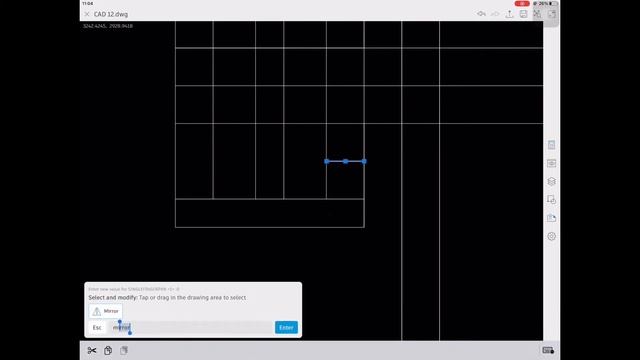Click the CAD 12.dwg file title

click(111, 14)
